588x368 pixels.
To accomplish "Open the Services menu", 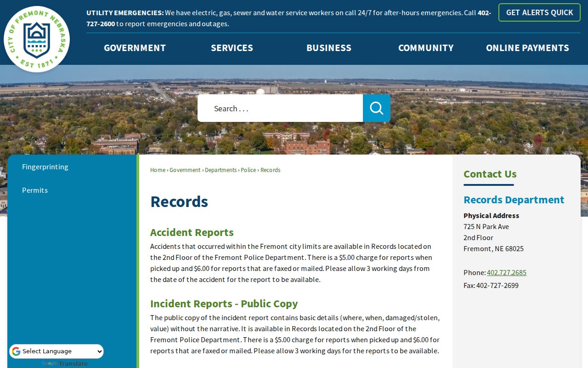I will (x=232, y=48).
